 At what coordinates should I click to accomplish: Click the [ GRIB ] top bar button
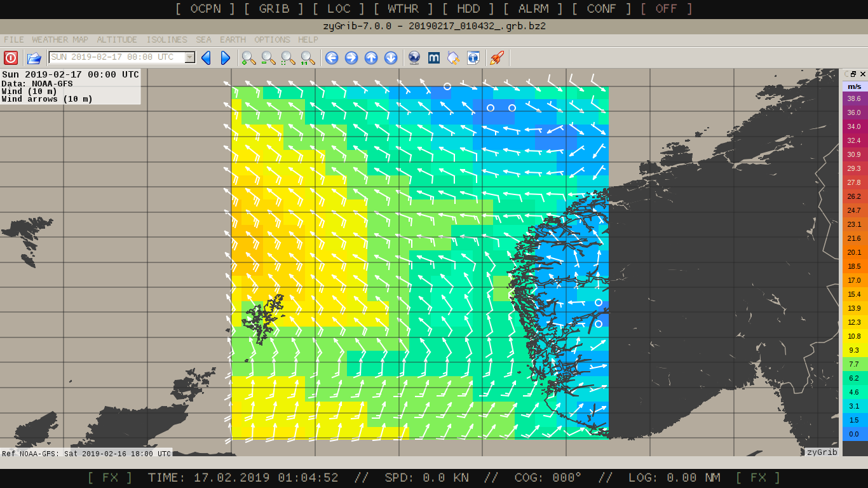click(x=274, y=9)
